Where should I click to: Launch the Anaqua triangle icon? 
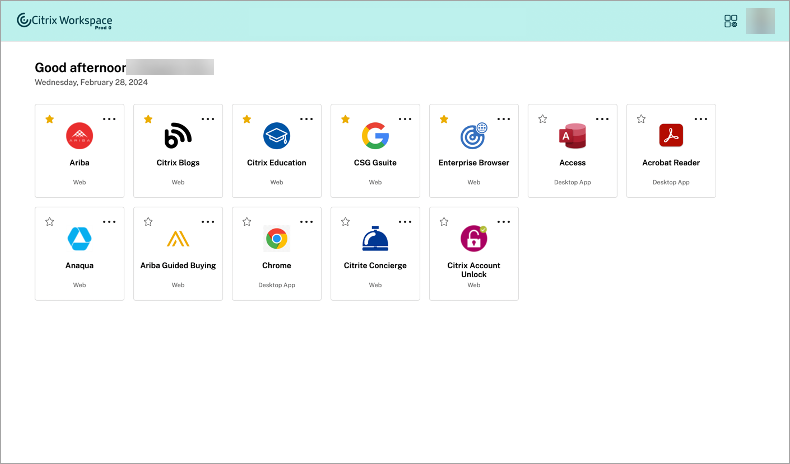point(79,238)
